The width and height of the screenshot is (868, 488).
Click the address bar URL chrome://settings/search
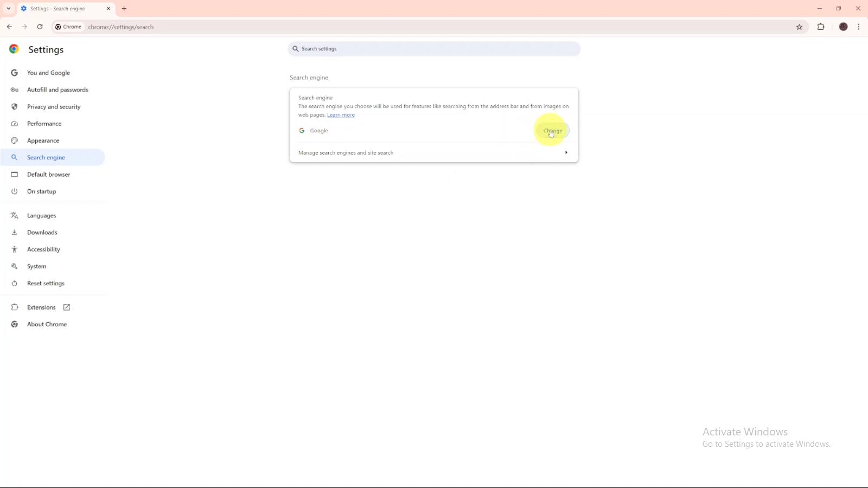point(121,27)
